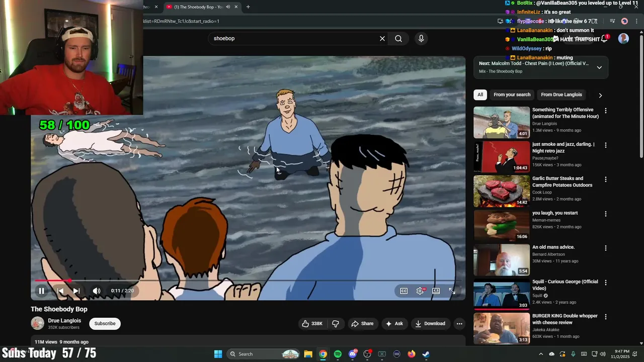Download the Shoebody Bop video
644x362 pixels.
430,323
